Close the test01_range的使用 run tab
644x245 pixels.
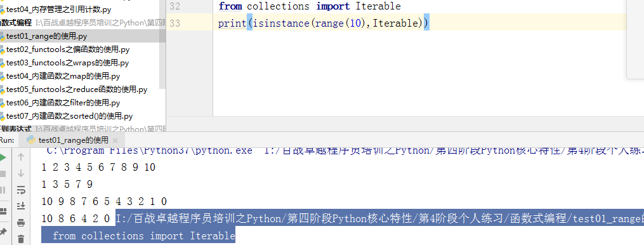pos(115,140)
